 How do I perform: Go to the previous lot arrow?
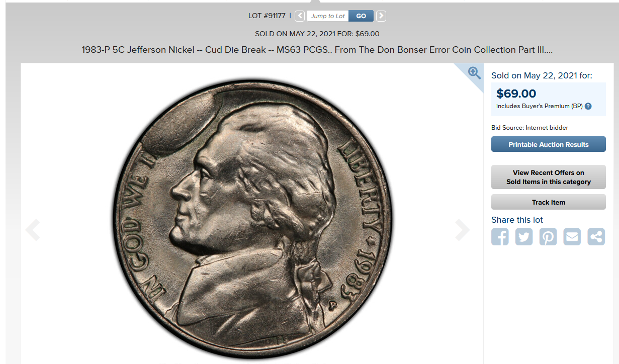pos(300,16)
